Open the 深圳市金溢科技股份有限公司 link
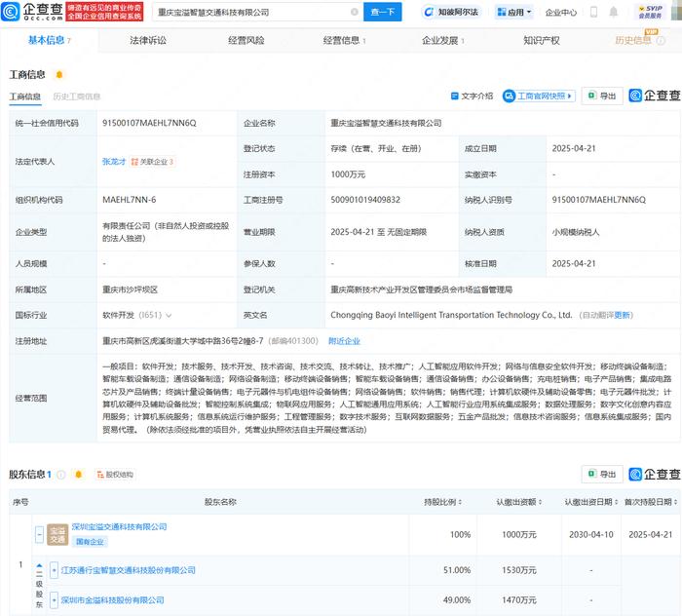The width and height of the screenshot is (682, 616). (112, 599)
